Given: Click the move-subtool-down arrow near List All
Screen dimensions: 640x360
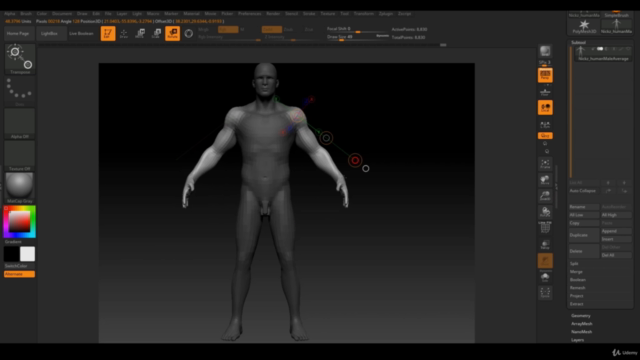Looking at the screenshot, I should click(x=624, y=182).
